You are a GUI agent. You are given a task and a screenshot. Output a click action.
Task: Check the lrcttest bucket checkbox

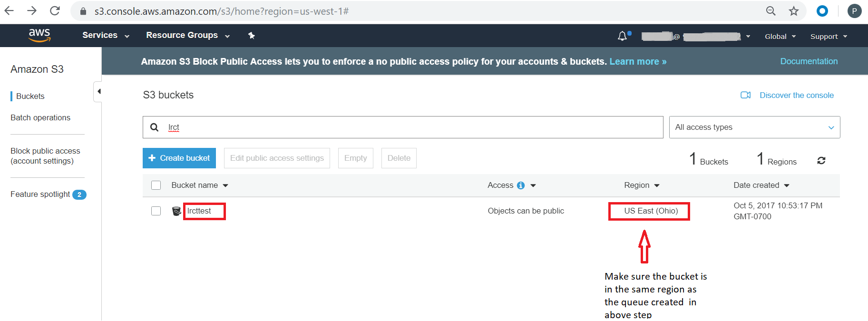tap(156, 211)
